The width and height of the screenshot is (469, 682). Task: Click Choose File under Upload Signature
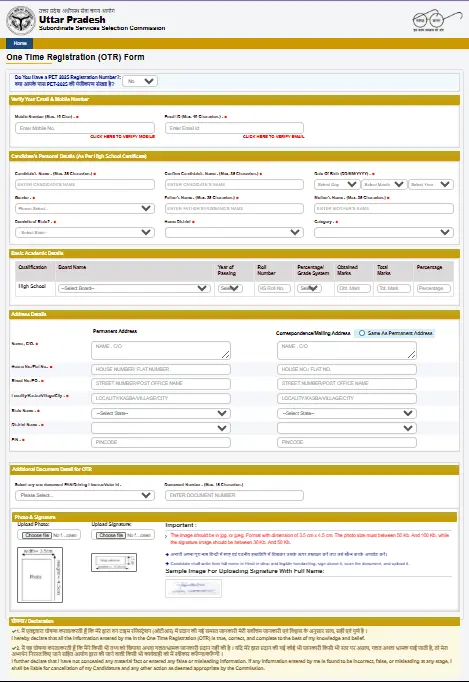pyautogui.click(x=111, y=535)
